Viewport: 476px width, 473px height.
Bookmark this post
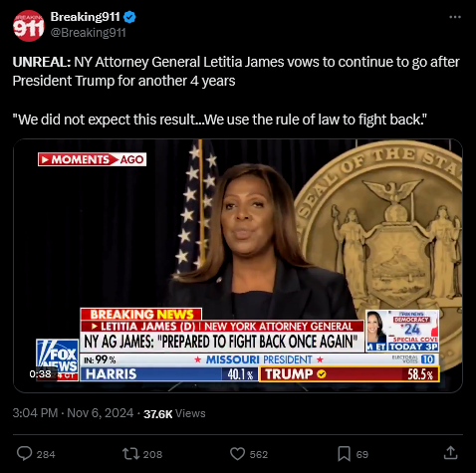click(x=344, y=454)
